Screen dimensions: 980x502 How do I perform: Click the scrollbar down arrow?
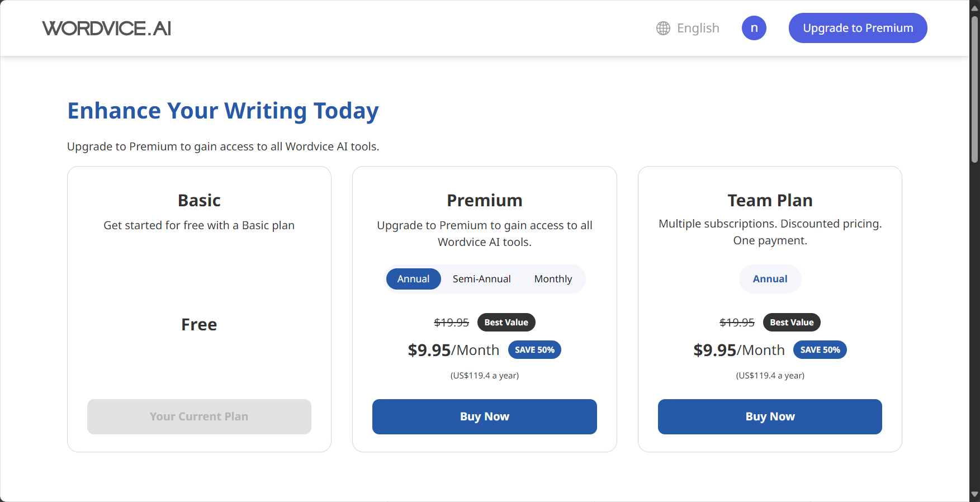click(975, 494)
